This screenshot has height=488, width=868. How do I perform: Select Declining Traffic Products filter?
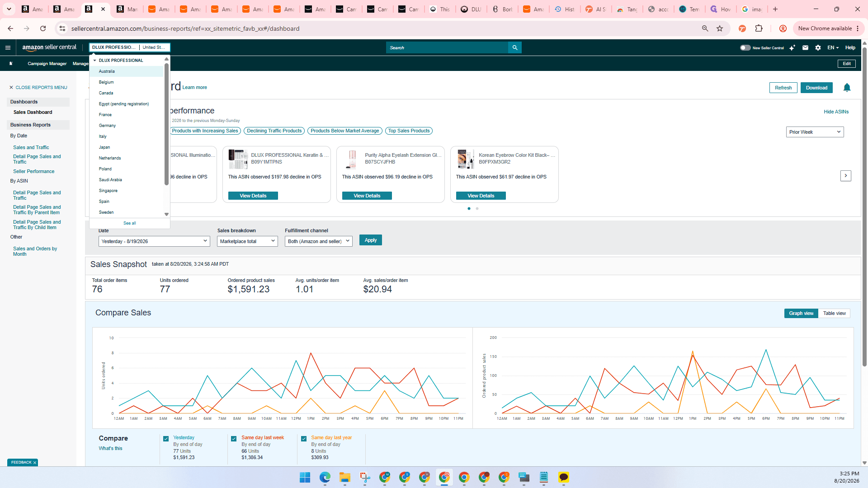(x=274, y=131)
